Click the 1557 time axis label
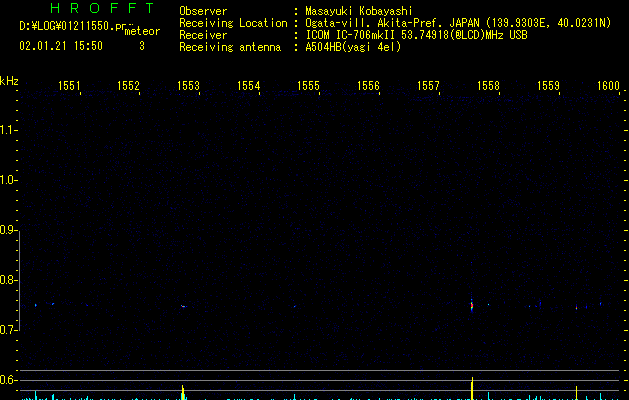Image resolution: width=629 pixels, height=400 pixels. pyautogui.click(x=428, y=86)
